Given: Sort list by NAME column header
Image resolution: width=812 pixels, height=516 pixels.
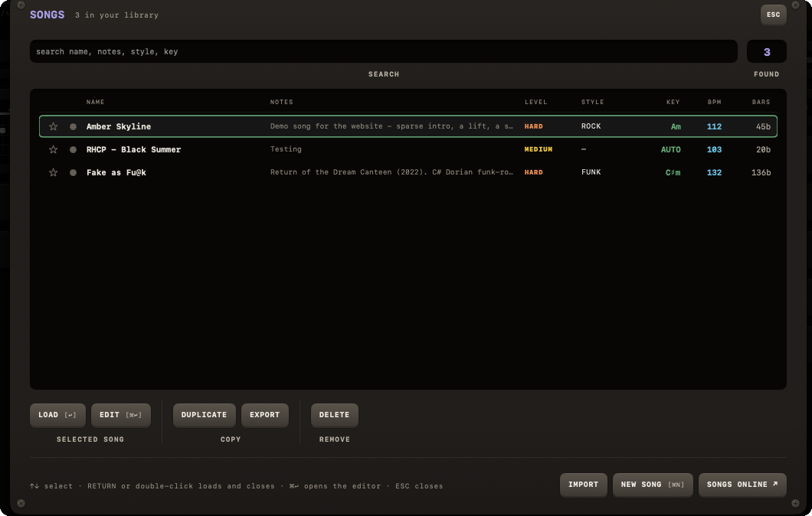Looking at the screenshot, I should tap(95, 102).
